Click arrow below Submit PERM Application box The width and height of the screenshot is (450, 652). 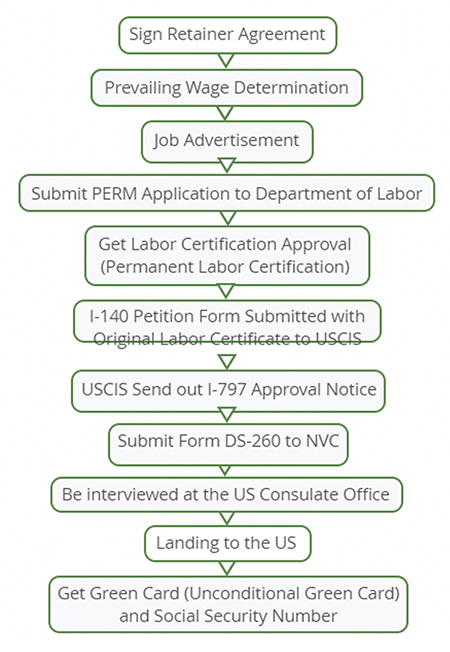227,218
